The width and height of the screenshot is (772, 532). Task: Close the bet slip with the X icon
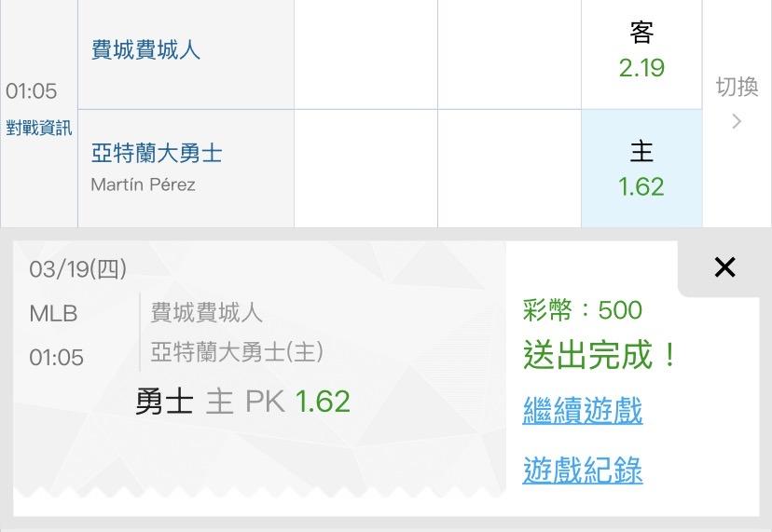tap(724, 268)
